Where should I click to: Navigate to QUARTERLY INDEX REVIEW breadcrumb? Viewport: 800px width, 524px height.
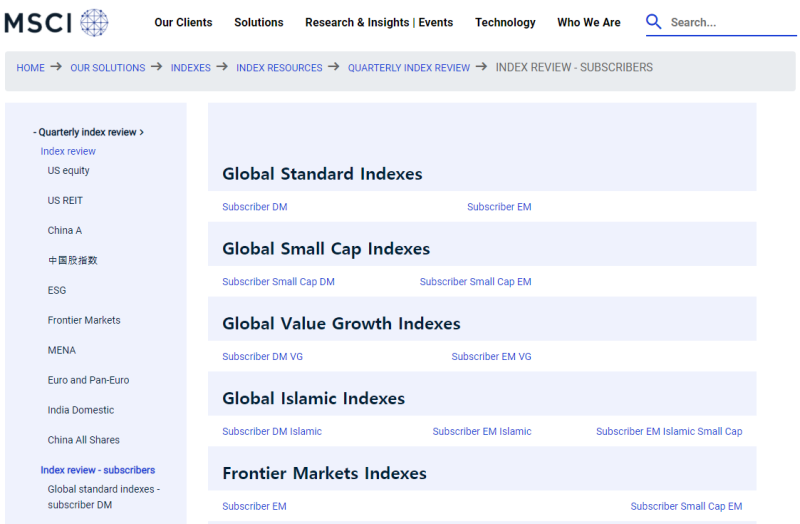pos(409,68)
